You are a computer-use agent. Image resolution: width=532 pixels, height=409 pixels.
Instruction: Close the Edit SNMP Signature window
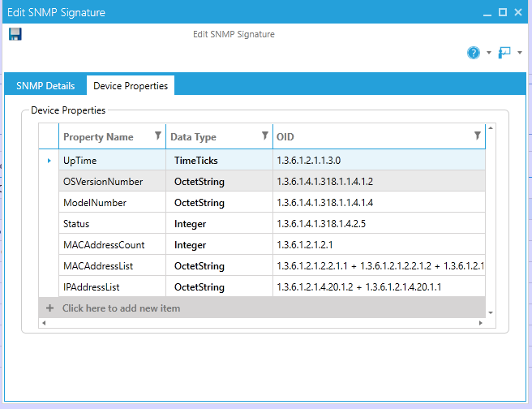[518, 12]
